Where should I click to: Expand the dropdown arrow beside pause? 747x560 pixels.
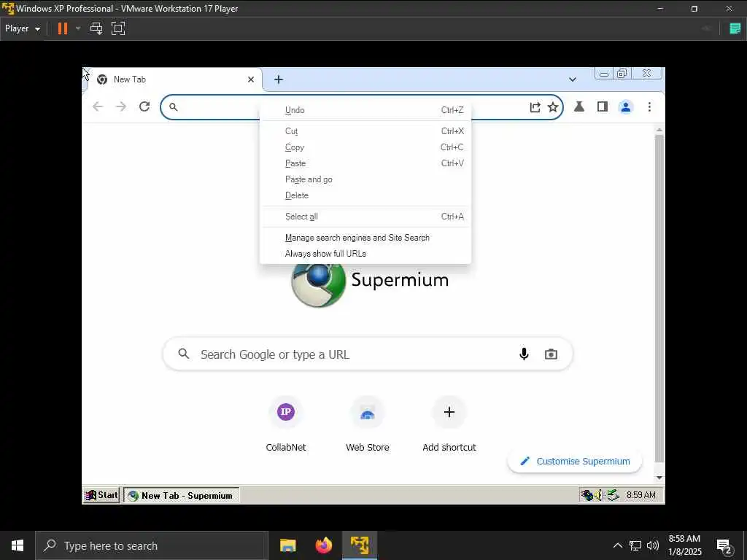pos(78,28)
